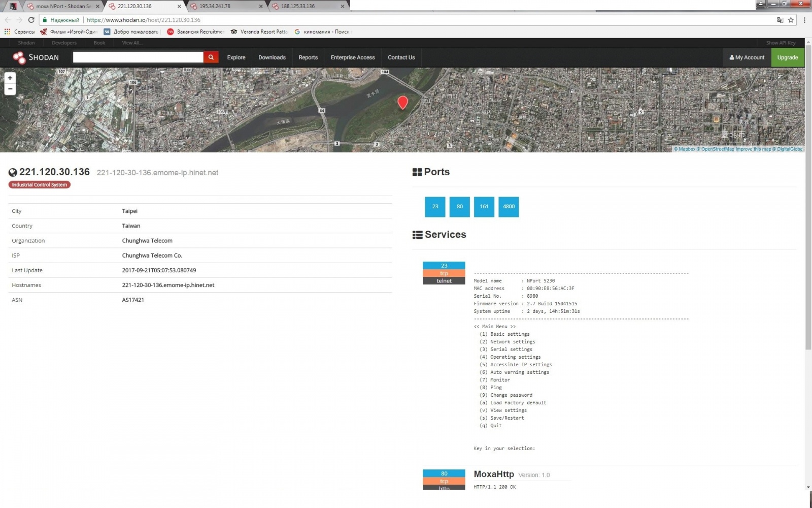Click Improve this map link

753,149
